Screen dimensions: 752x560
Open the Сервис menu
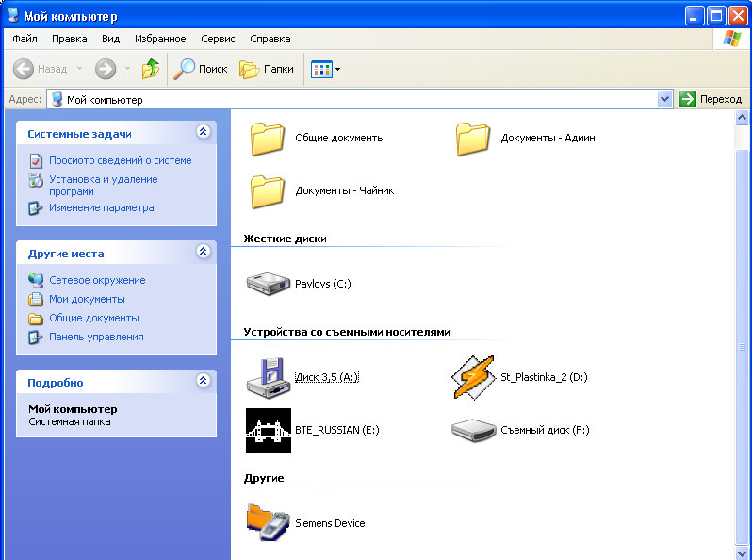(218, 39)
